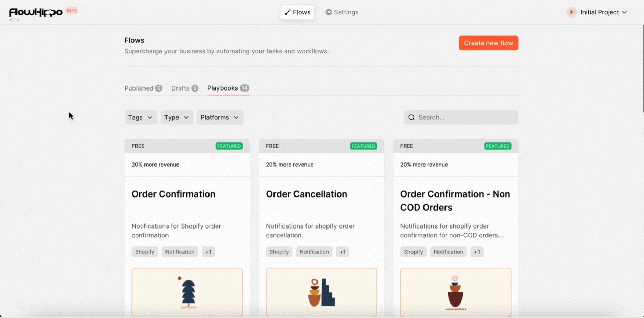Click FREE label on Order Cancellation card

point(272,146)
